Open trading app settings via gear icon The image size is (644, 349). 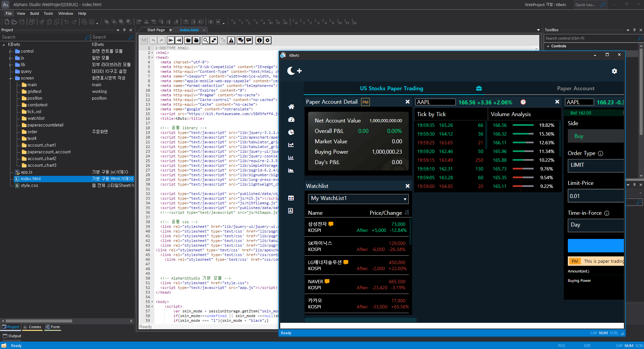(614, 71)
